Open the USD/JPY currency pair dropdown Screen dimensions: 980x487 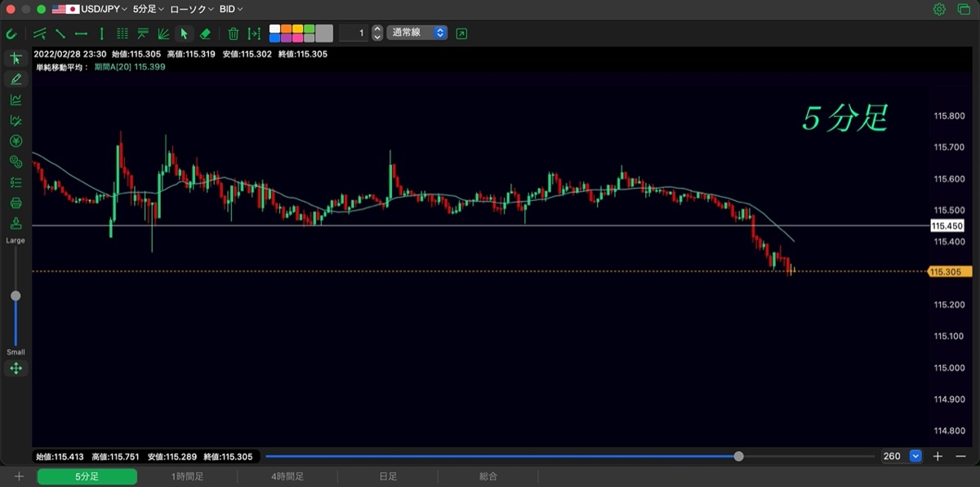90,9
